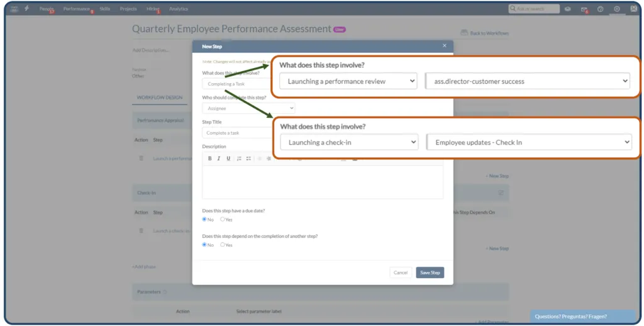Click the Select parameter label column header
644x326 pixels.
click(x=258, y=311)
